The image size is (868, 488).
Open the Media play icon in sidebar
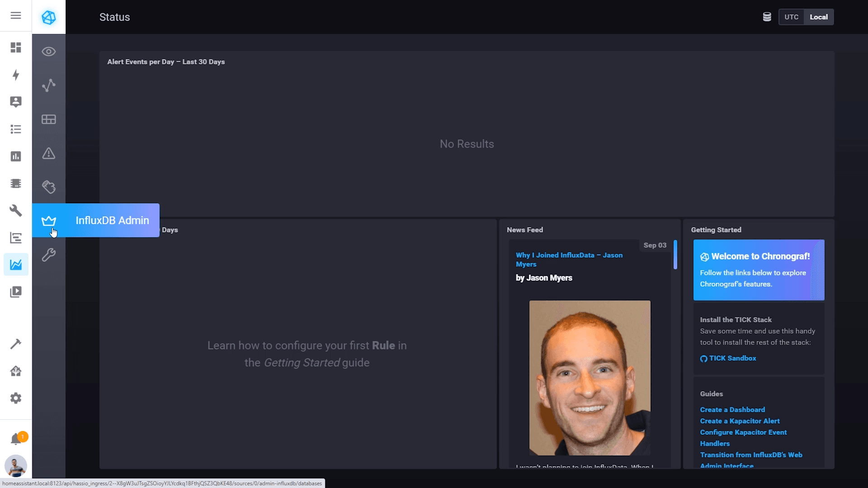(16, 291)
